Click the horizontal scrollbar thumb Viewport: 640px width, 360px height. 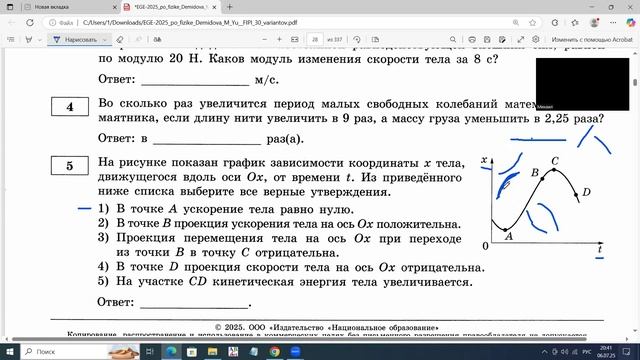click(299, 339)
